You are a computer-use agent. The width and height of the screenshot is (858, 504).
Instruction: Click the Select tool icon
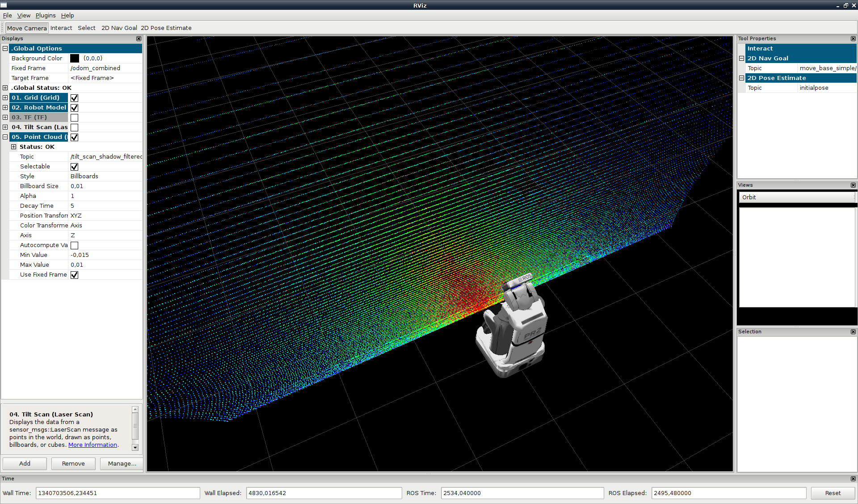tap(86, 28)
